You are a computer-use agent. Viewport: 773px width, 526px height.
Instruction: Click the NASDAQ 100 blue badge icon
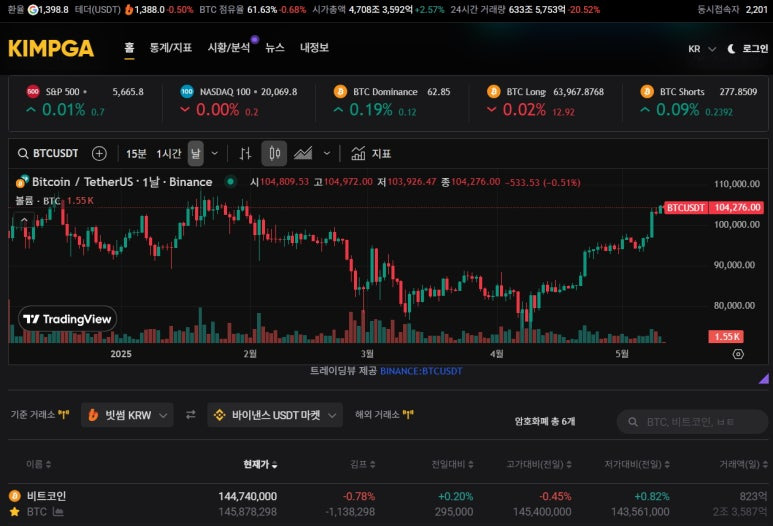click(187, 91)
